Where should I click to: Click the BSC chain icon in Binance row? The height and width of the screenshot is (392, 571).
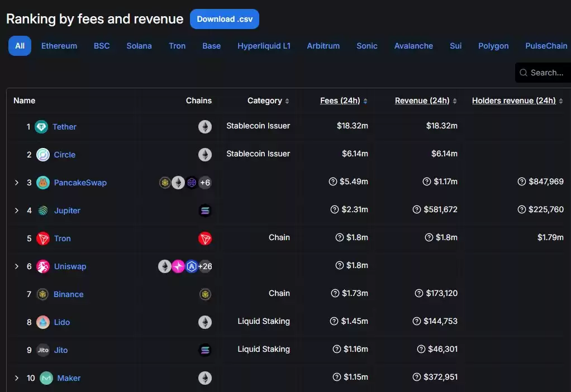point(206,294)
